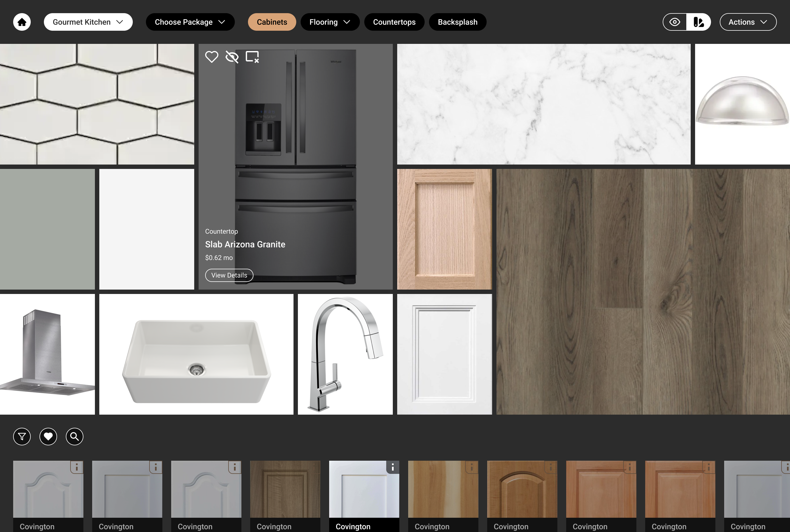Switch to the Backsplash category
This screenshot has height=532, width=790.
tap(458, 22)
